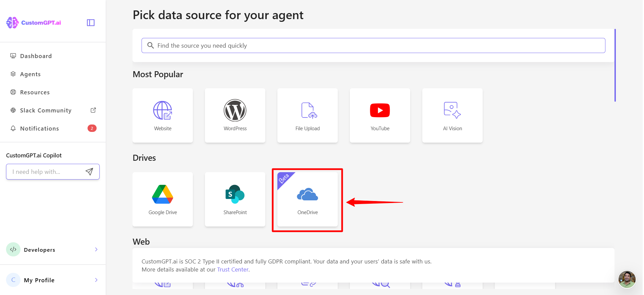Viewport: 644px width, 295px height.
Task: Collapse the sidebar with the panel icon
Action: click(91, 22)
